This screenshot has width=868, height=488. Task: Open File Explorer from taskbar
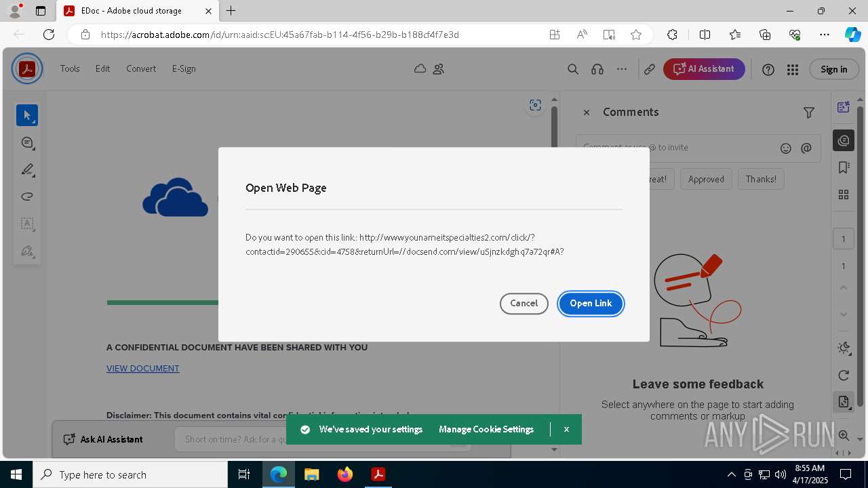pos(311,474)
